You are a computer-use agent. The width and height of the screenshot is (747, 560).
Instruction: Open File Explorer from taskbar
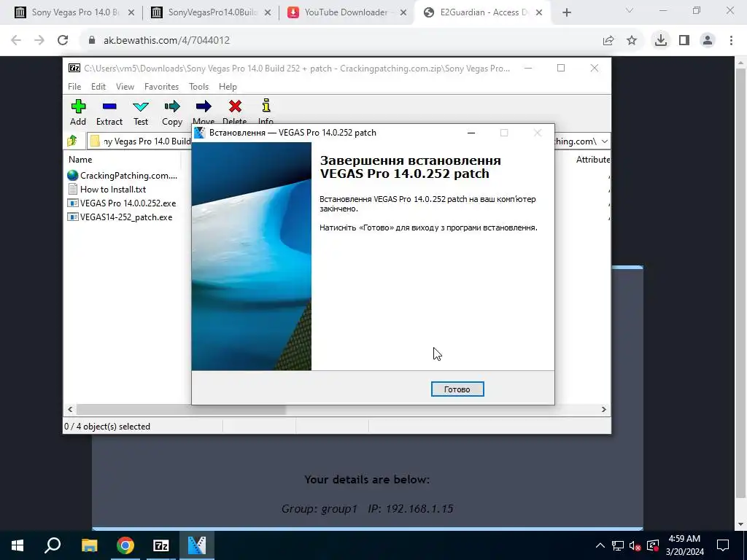[89, 545]
